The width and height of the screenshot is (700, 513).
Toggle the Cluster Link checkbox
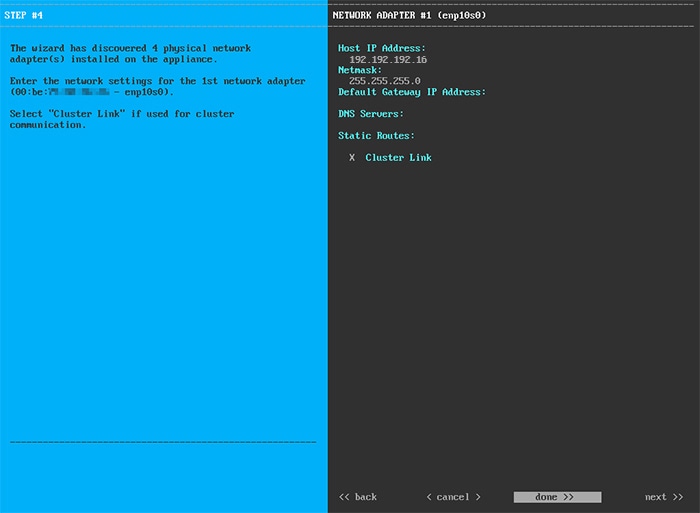[352, 158]
